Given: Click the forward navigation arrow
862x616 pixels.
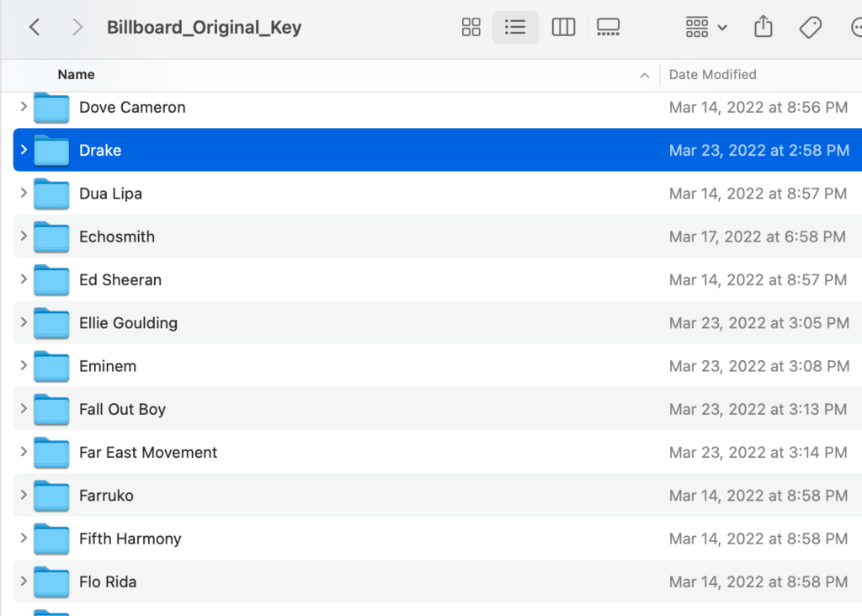Looking at the screenshot, I should pyautogui.click(x=77, y=27).
